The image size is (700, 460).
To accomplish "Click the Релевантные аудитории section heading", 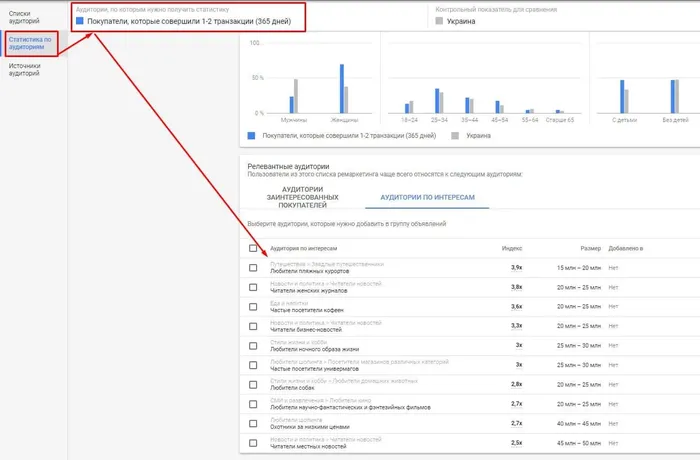I will (288, 166).
